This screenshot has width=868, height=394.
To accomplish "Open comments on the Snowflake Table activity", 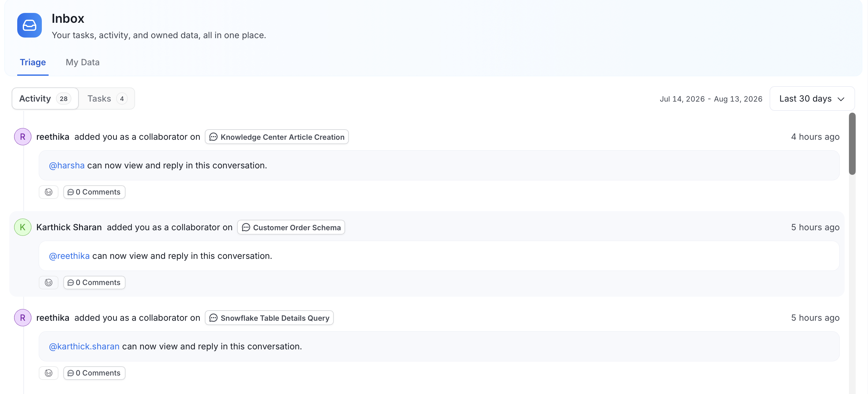I will (x=94, y=373).
